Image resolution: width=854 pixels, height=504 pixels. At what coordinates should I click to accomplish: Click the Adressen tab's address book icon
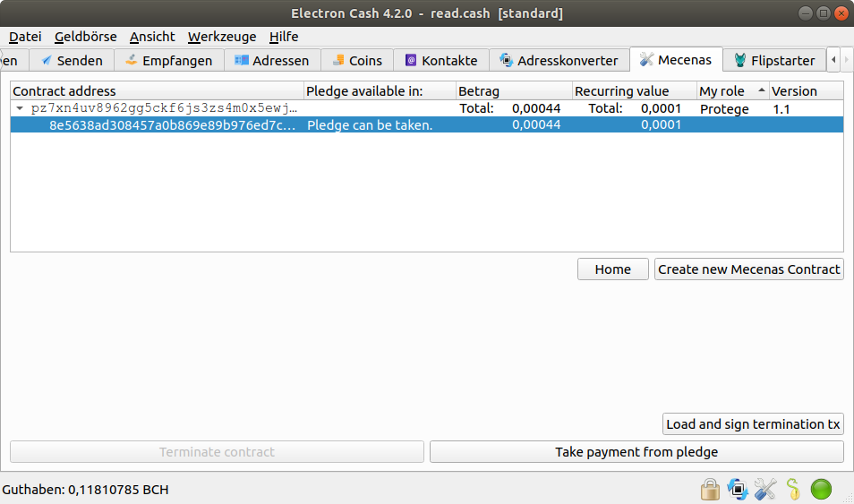tap(242, 60)
